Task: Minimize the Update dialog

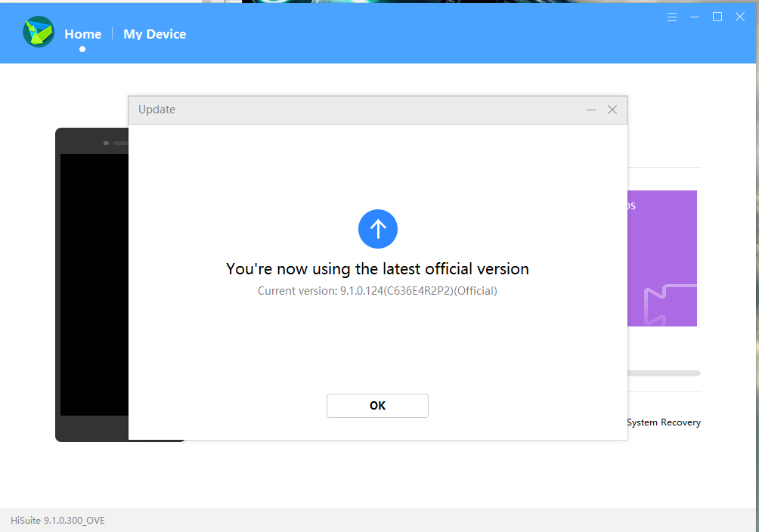Action: tap(591, 110)
